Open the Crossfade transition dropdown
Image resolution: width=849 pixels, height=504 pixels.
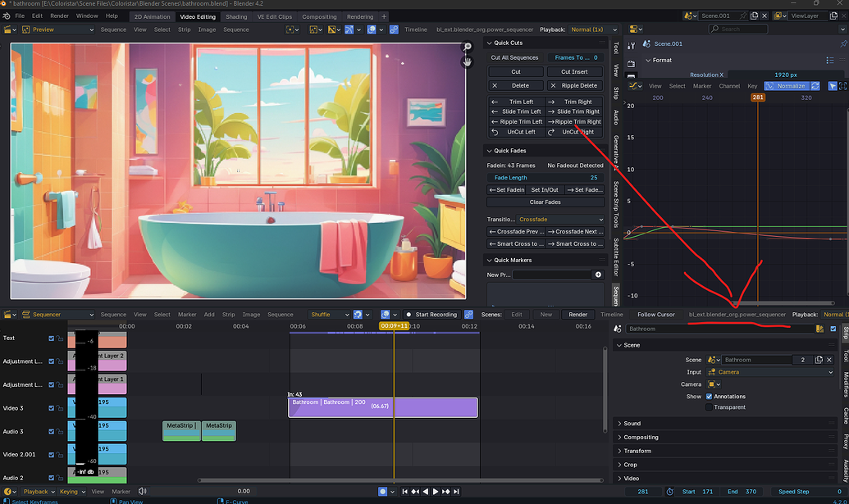point(561,220)
